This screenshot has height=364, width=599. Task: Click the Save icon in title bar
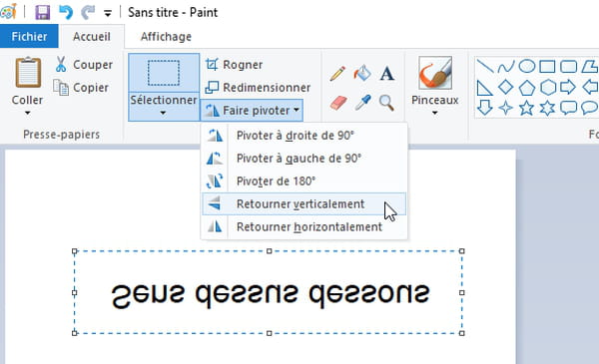coord(42,12)
